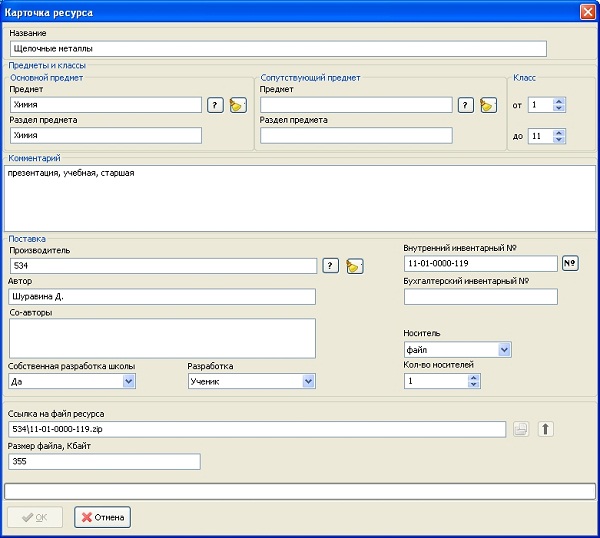
Task: Clear the Производитель field with the broom icon
Action: coord(355,265)
